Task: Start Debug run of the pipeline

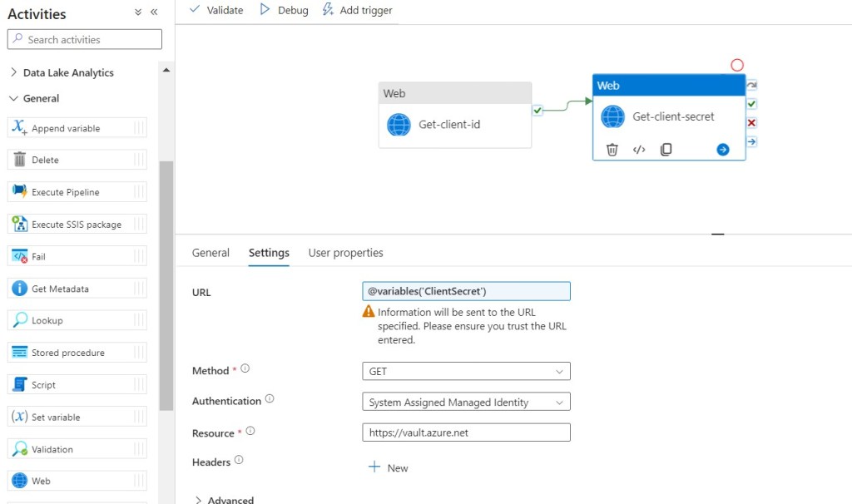Action: tap(284, 10)
